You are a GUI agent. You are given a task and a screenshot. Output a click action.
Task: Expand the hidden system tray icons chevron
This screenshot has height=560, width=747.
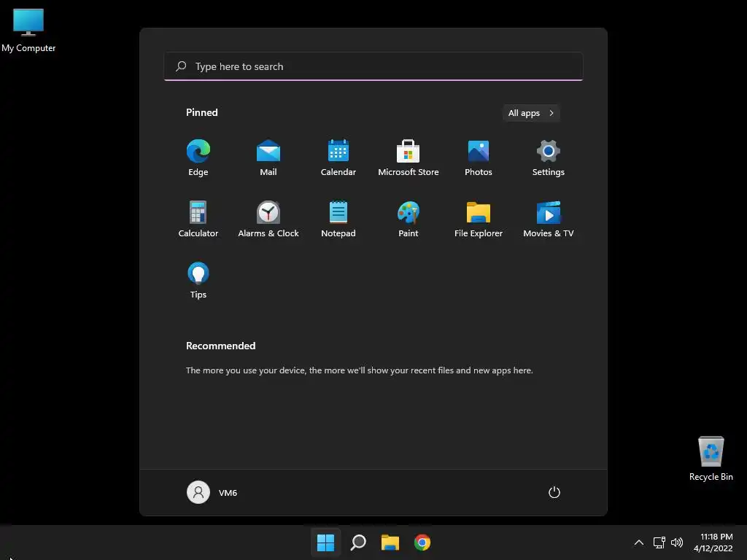pyautogui.click(x=639, y=542)
